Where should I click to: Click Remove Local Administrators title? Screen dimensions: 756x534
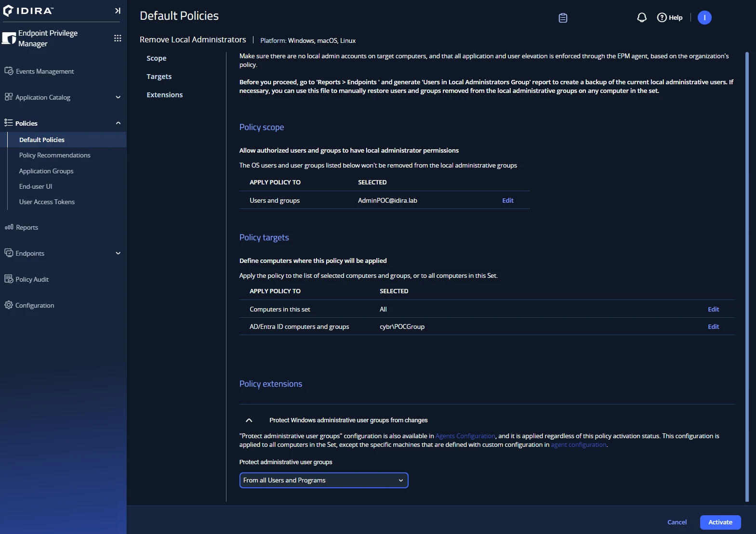pos(193,39)
